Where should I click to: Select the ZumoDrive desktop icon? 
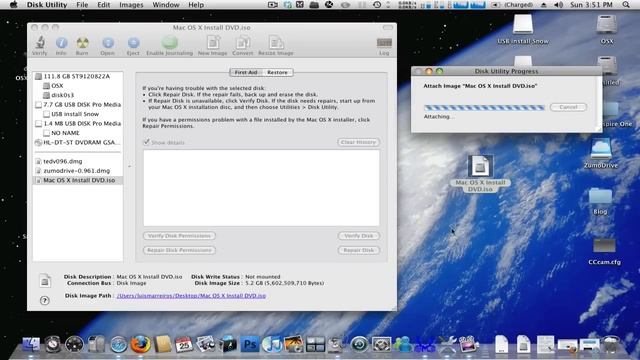[x=600, y=153]
